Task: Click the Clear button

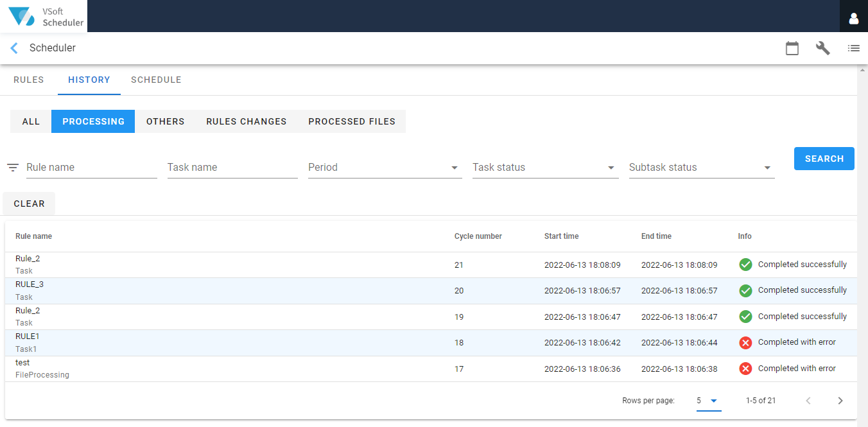Action: [29, 204]
